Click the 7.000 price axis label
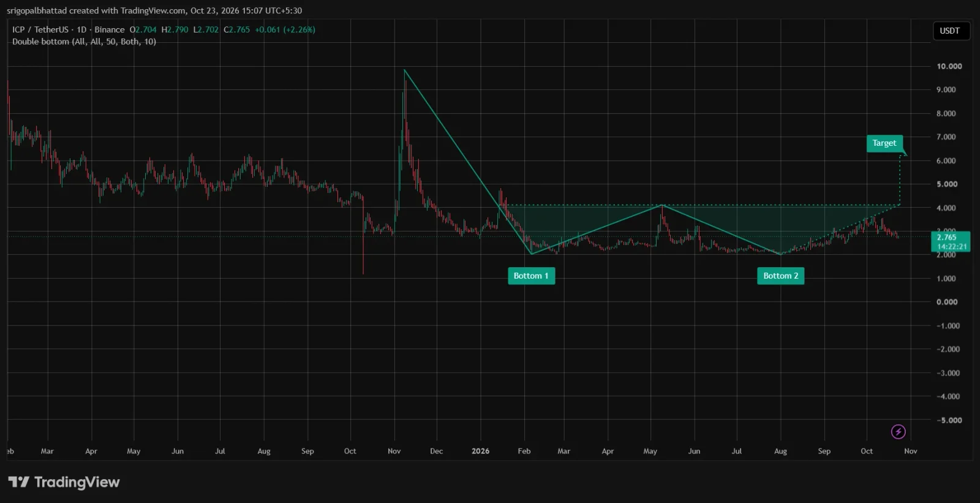This screenshot has height=503, width=980. [x=946, y=137]
